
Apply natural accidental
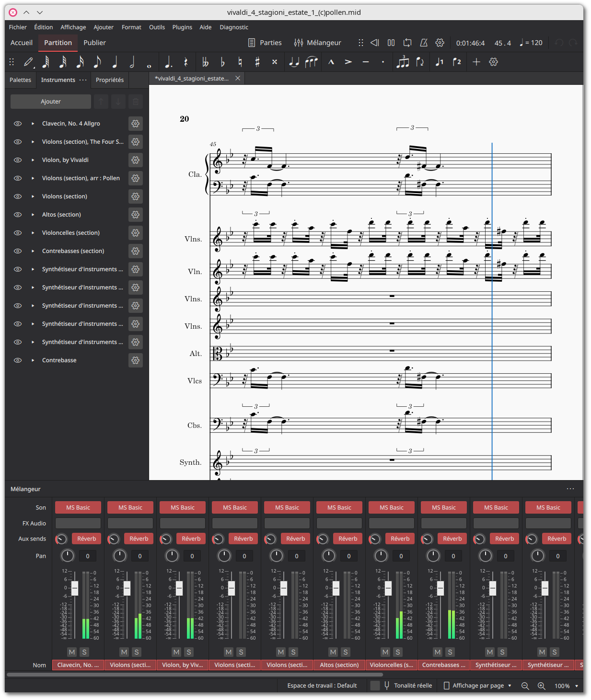(x=240, y=62)
